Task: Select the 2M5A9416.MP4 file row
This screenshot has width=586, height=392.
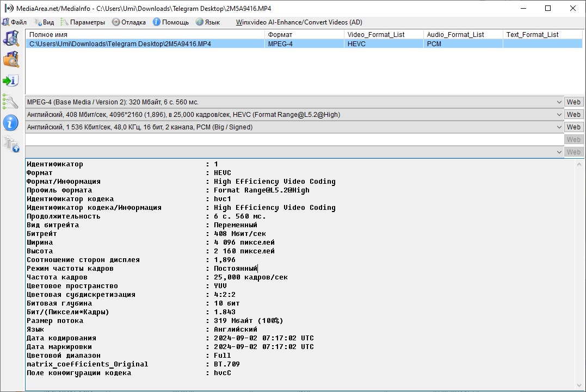Action: coord(304,43)
